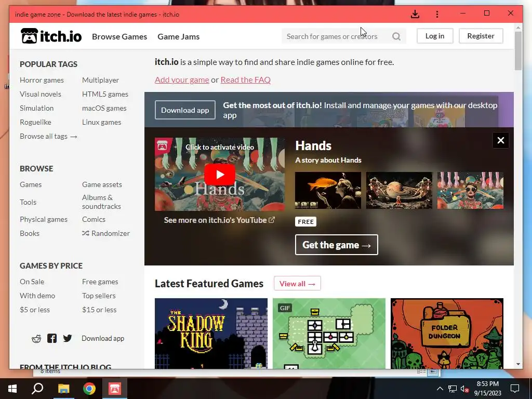This screenshot has height=399, width=532.
Task: Open Browse Games menu
Action: point(119,37)
